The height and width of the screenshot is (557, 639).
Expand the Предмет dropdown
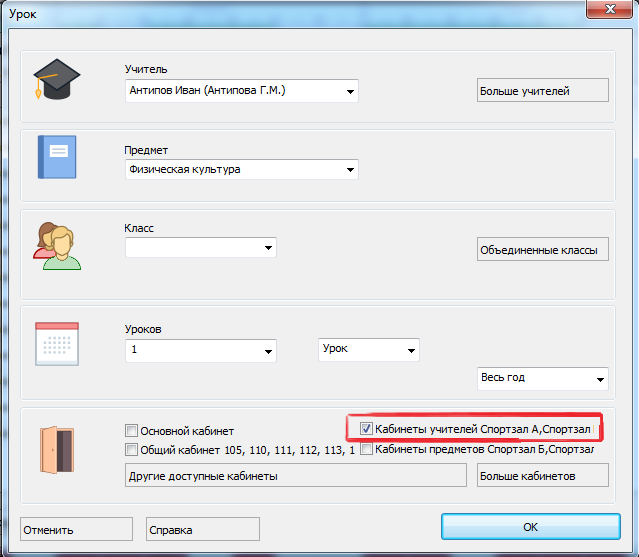coord(350,170)
